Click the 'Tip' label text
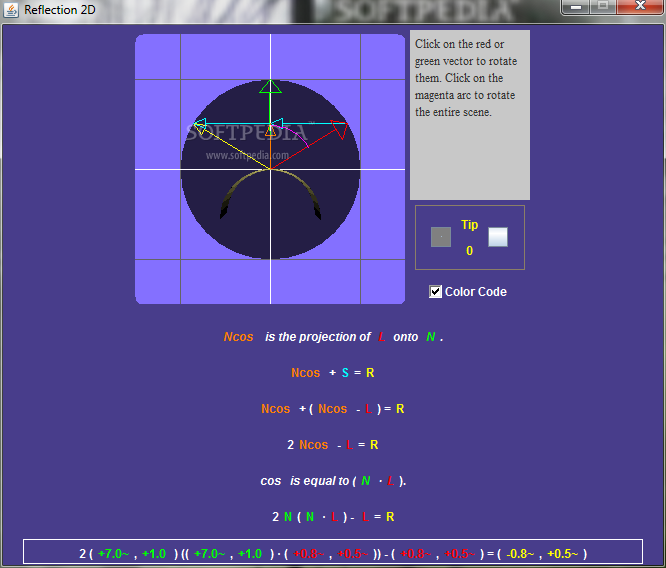 click(x=469, y=224)
